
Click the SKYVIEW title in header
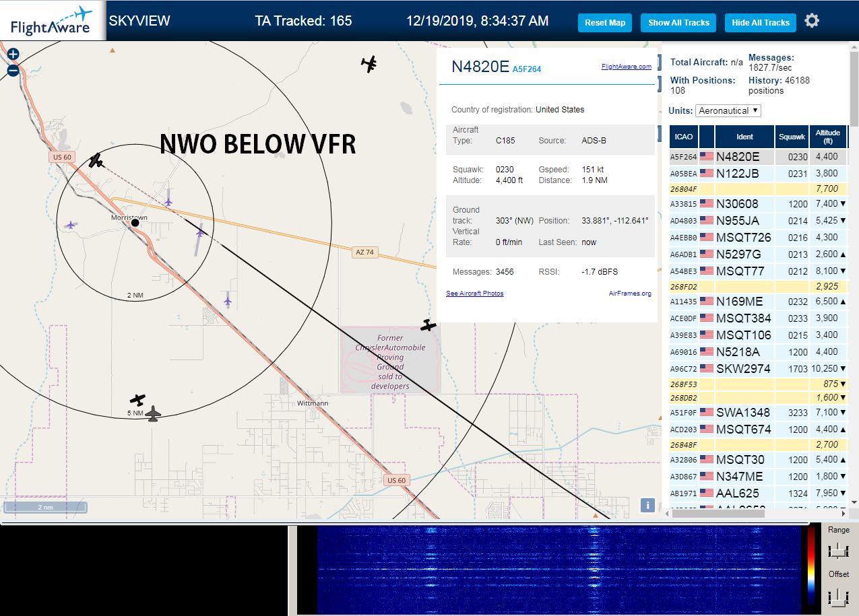coord(139,21)
